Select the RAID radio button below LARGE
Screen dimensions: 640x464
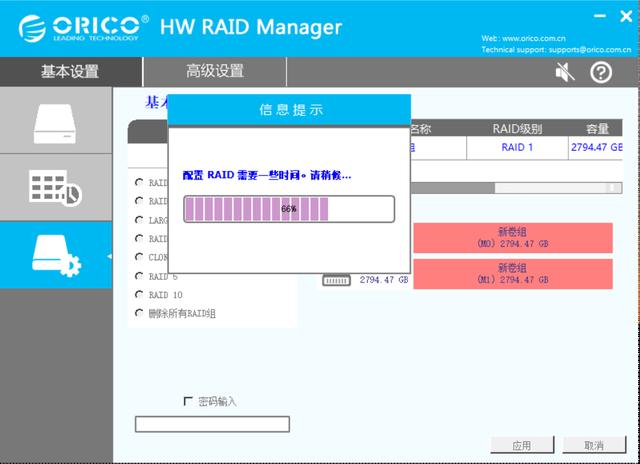[x=139, y=238]
